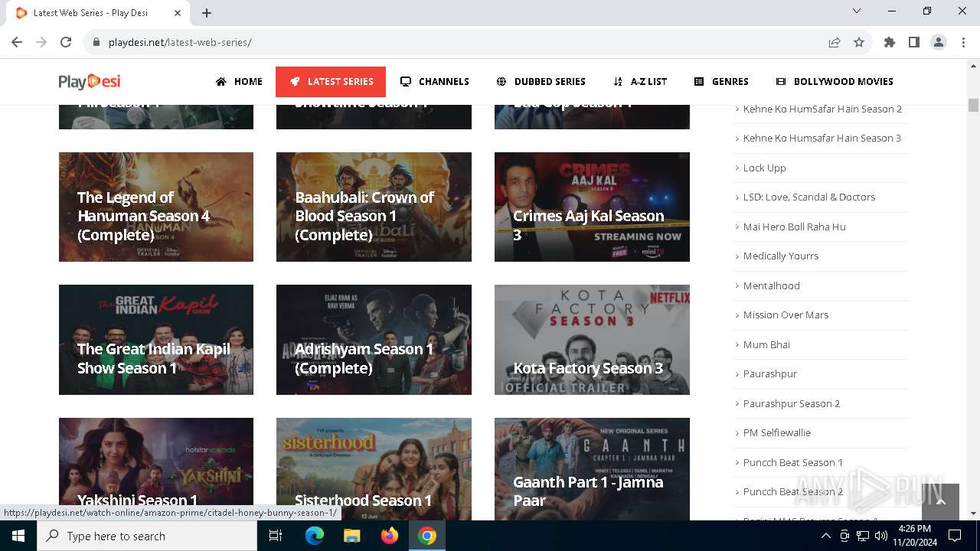Open the taskbar clock and date
Image resolution: width=980 pixels, height=551 pixels.
[x=914, y=536]
